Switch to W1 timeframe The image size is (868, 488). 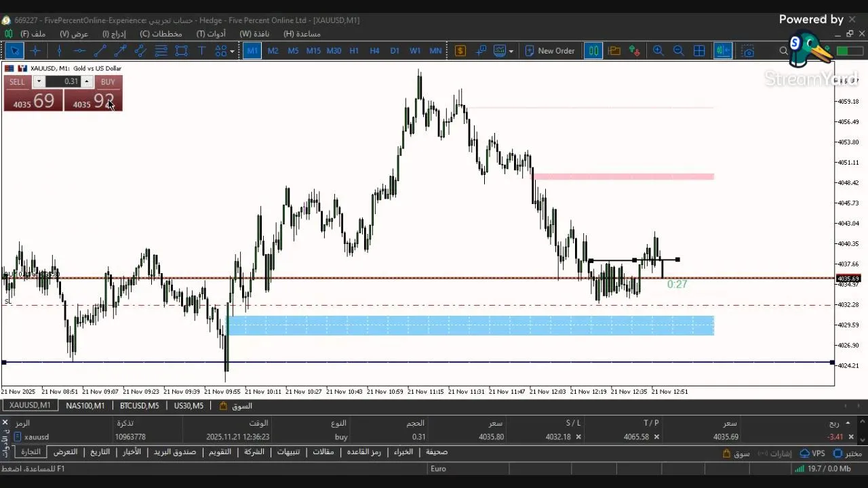tap(415, 51)
